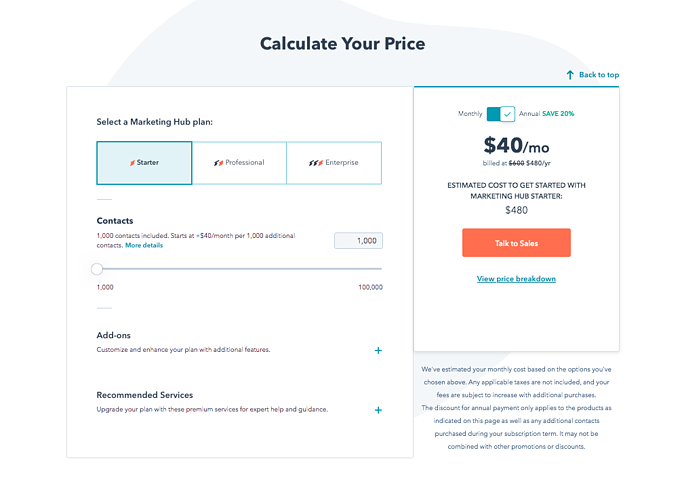Choose the Starter plan tab

pyautogui.click(x=144, y=162)
